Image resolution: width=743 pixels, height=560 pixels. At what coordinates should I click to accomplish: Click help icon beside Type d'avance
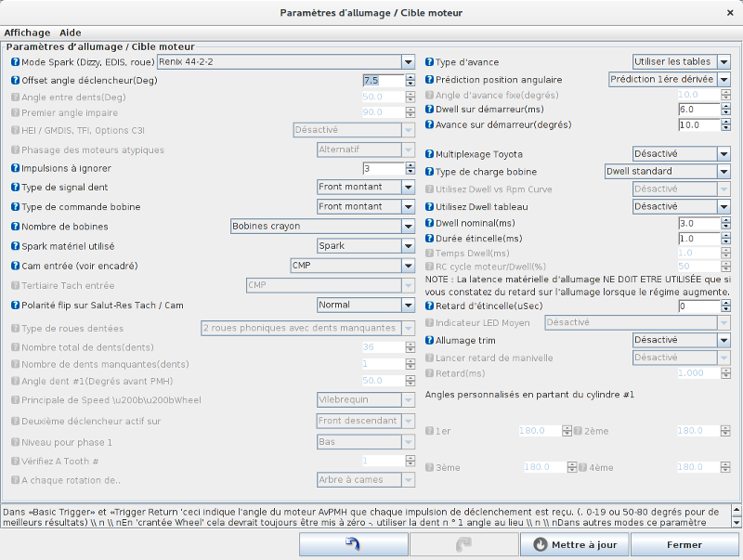(x=430, y=62)
